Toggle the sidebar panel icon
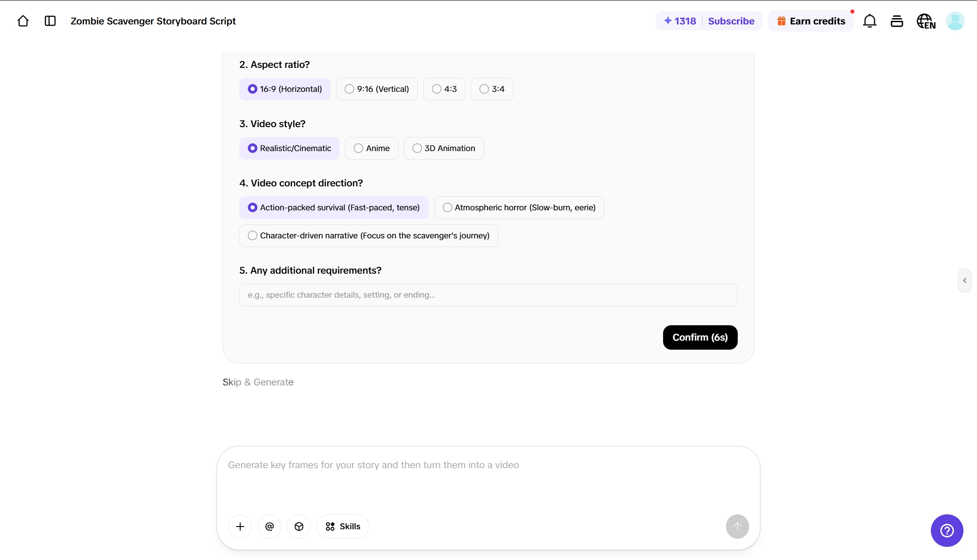977x560 pixels. (50, 21)
